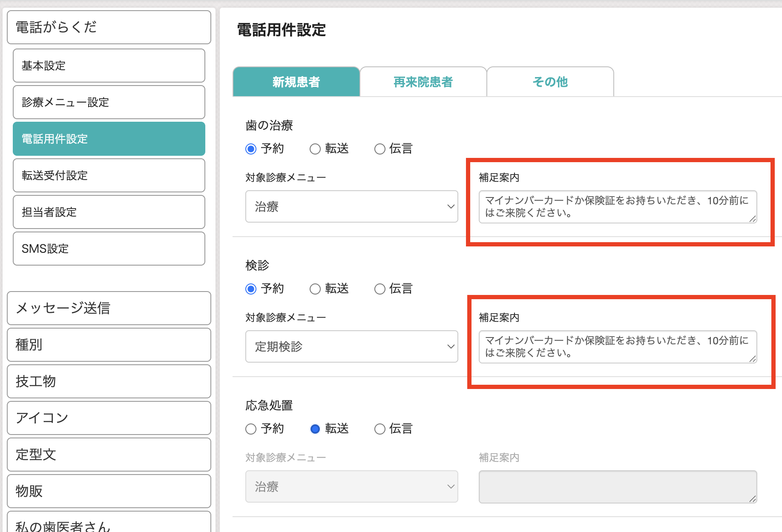
Task: Select 転送 radio under 歯の治療
Action: click(315, 149)
